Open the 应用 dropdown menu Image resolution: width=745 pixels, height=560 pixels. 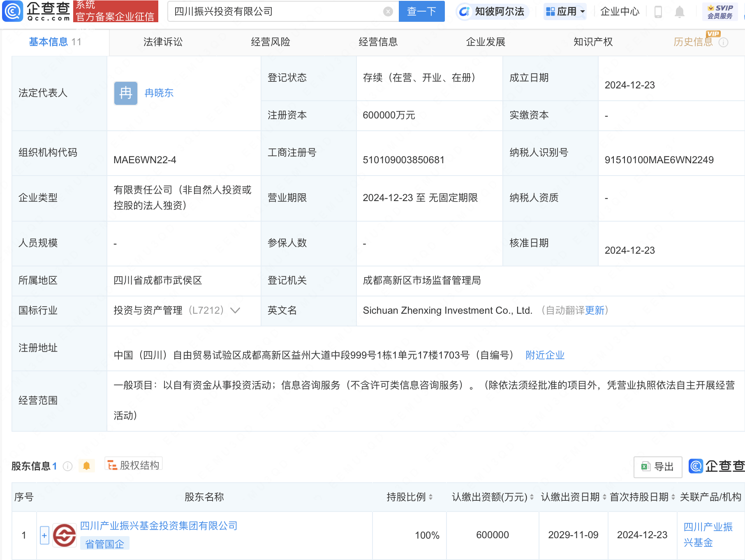point(565,12)
